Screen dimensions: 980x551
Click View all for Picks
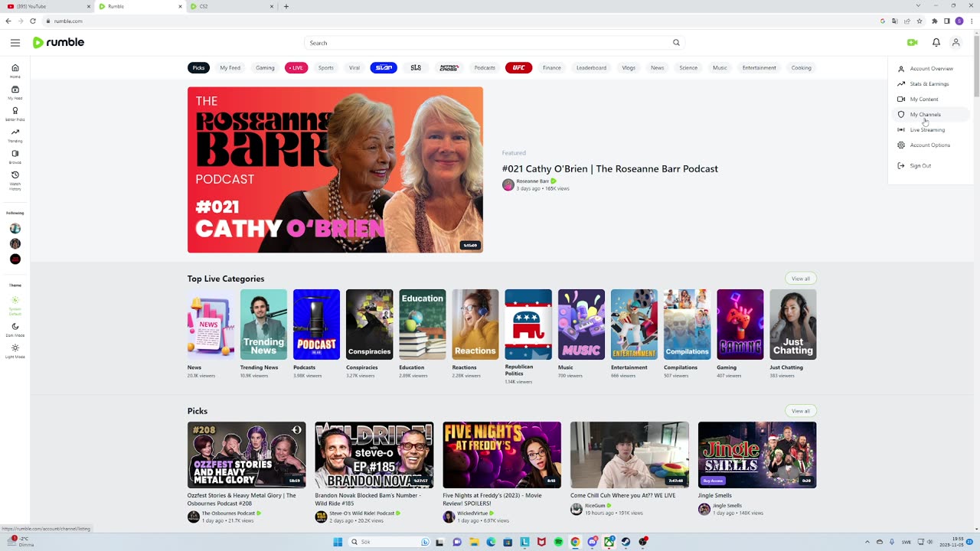801,411
